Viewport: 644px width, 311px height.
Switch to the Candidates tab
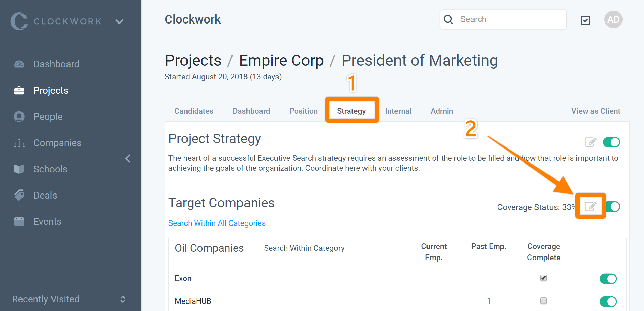pos(193,111)
